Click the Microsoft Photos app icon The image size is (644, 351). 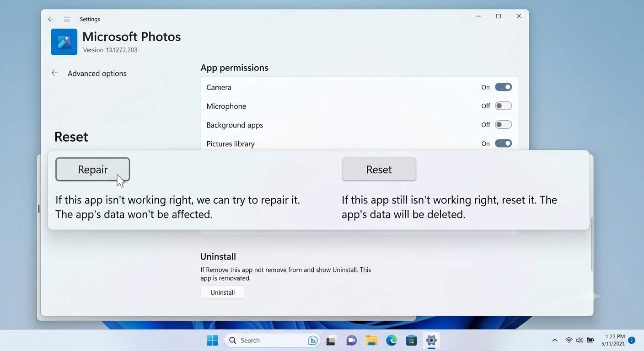pyautogui.click(x=64, y=42)
